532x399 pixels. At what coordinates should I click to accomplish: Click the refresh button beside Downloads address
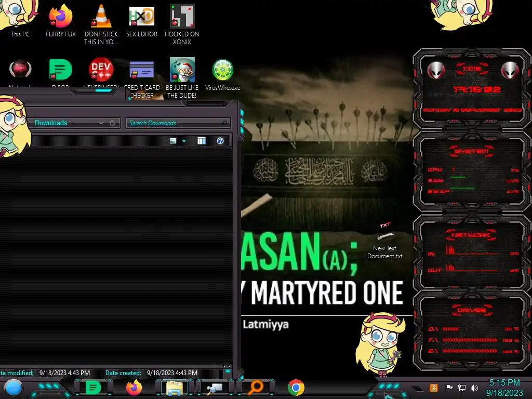[x=112, y=123]
